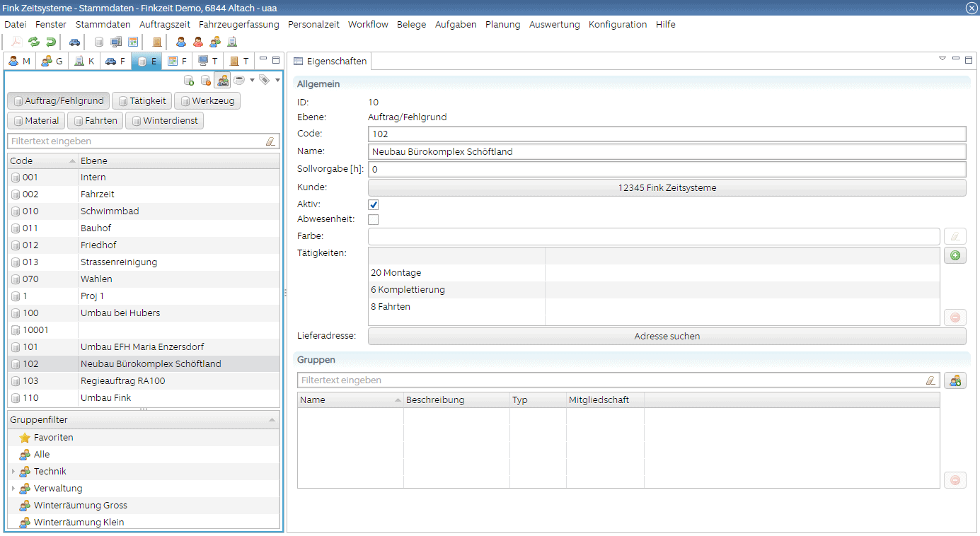Collapse the Gruppenfilter section
This screenshot has width=980, height=536.
[272, 420]
